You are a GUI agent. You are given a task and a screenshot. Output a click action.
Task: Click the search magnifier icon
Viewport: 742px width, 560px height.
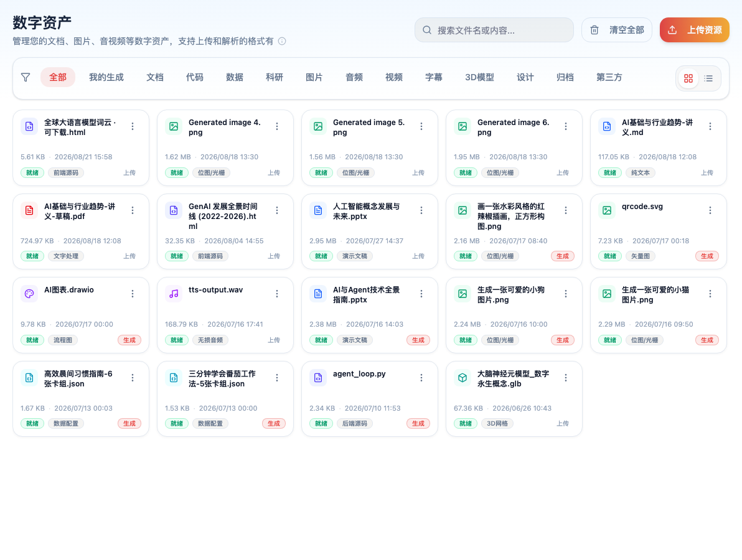pyautogui.click(x=427, y=30)
